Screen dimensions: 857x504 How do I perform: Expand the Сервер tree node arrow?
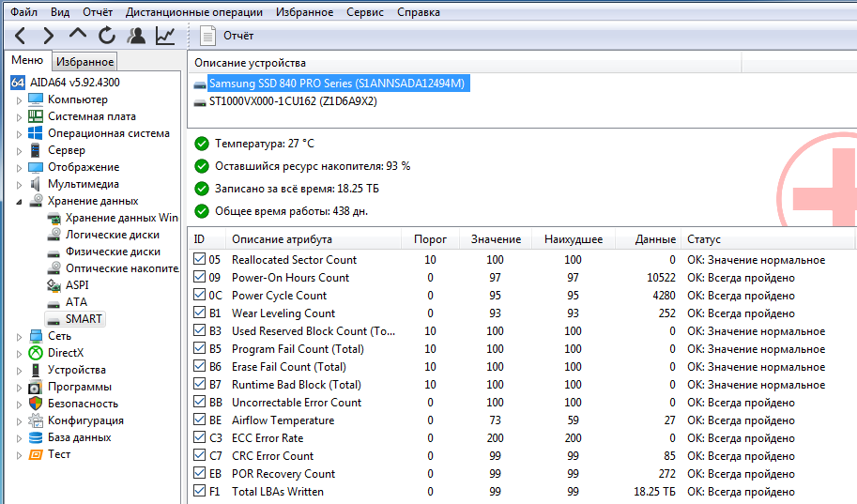[x=19, y=151]
